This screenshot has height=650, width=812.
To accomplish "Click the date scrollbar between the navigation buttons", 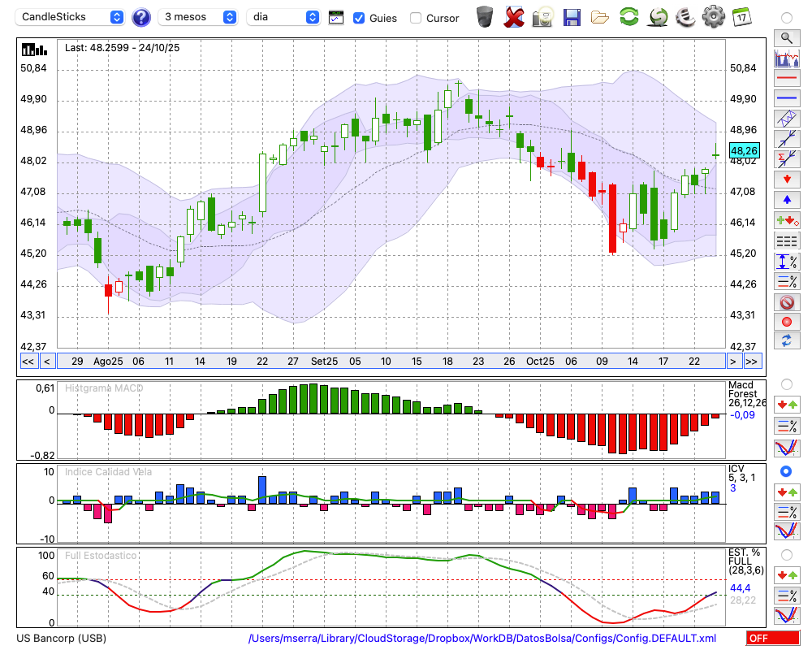I will pyautogui.click(x=391, y=362).
